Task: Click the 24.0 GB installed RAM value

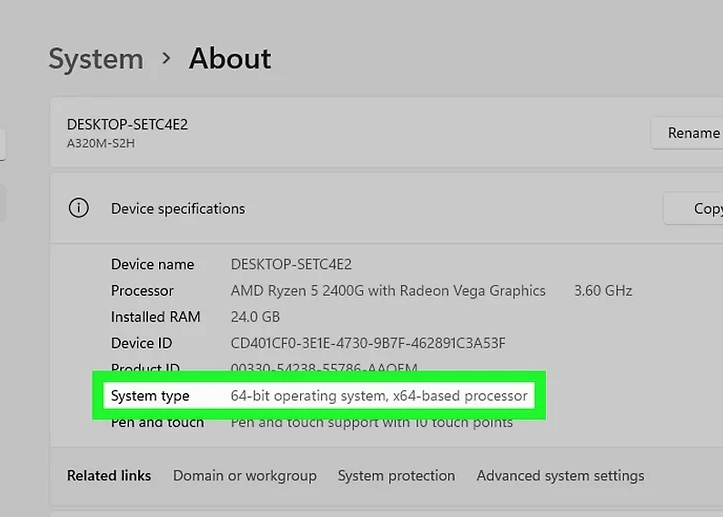Action: pos(255,317)
